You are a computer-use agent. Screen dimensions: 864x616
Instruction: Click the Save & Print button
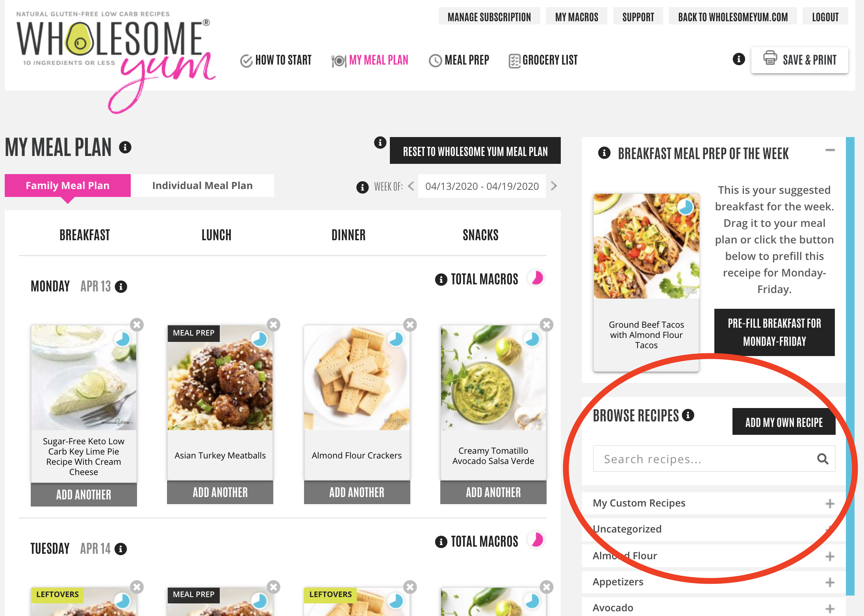tap(799, 60)
